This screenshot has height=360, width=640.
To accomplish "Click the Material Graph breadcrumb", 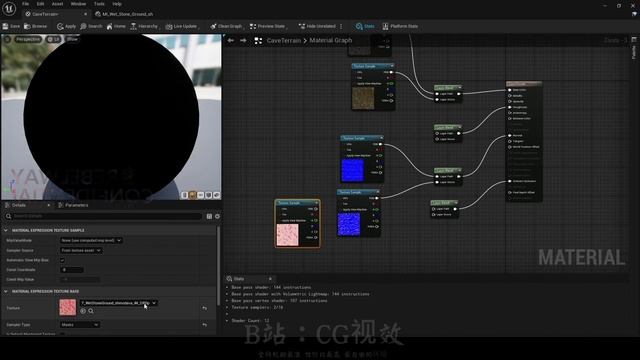I will click(x=331, y=40).
